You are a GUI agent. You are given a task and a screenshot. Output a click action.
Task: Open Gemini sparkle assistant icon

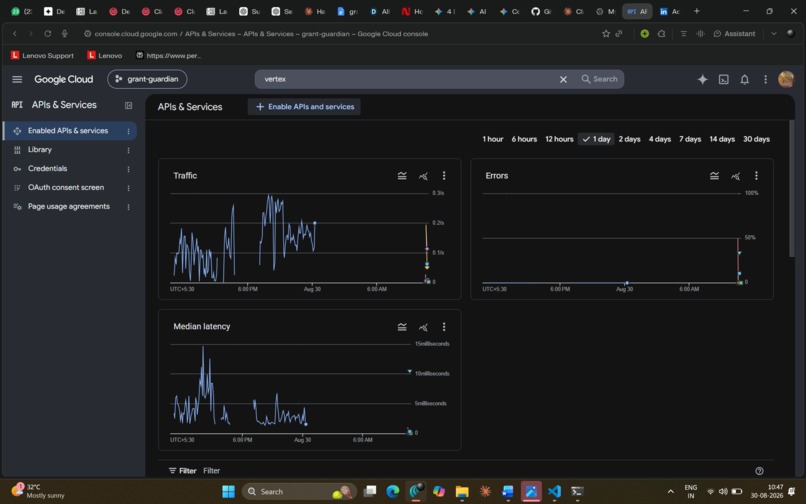click(702, 79)
